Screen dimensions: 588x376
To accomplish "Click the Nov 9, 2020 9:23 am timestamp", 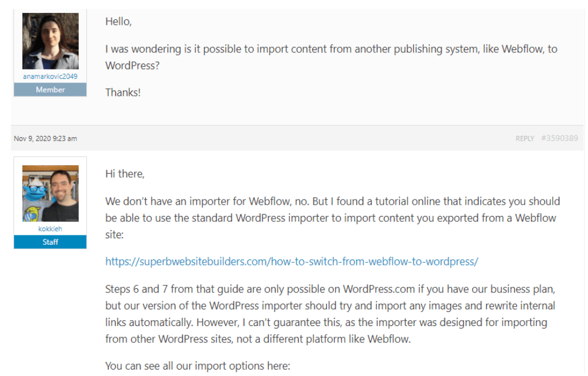I will [x=45, y=138].
